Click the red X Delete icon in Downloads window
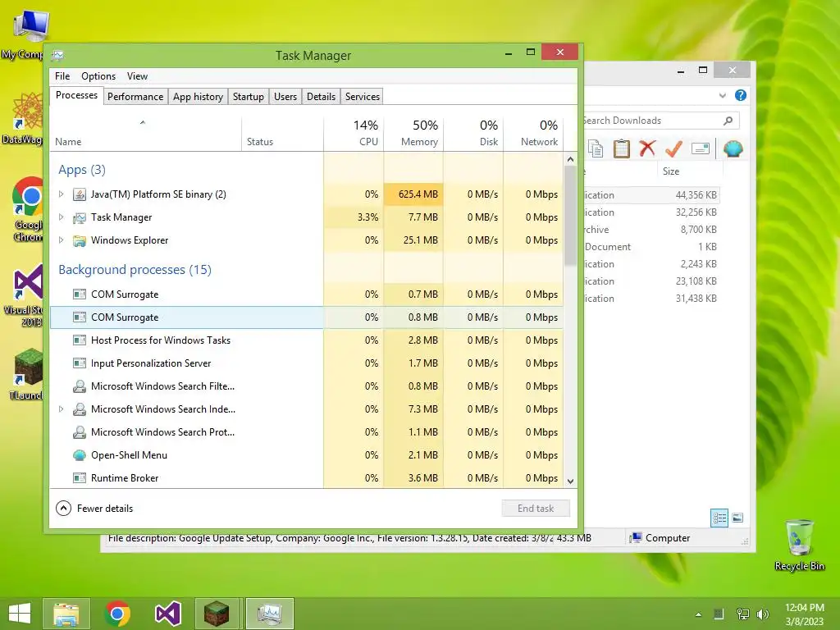This screenshot has width=840, height=630. pyautogui.click(x=647, y=148)
